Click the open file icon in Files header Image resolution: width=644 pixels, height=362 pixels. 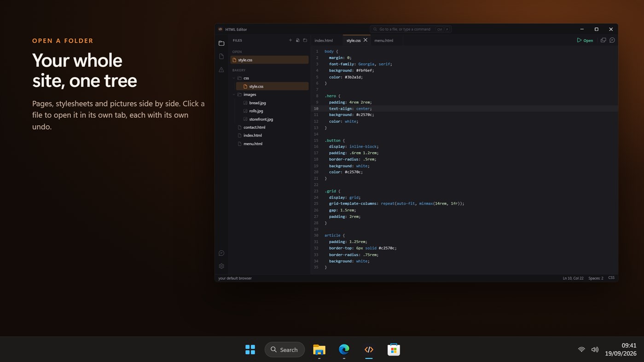tap(298, 40)
